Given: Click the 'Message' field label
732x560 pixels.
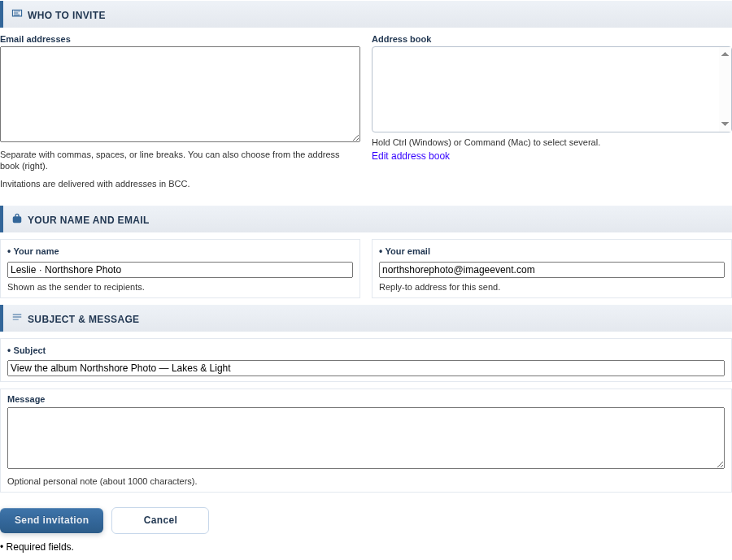Looking at the screenshot, I should click(x=26, y=399).
